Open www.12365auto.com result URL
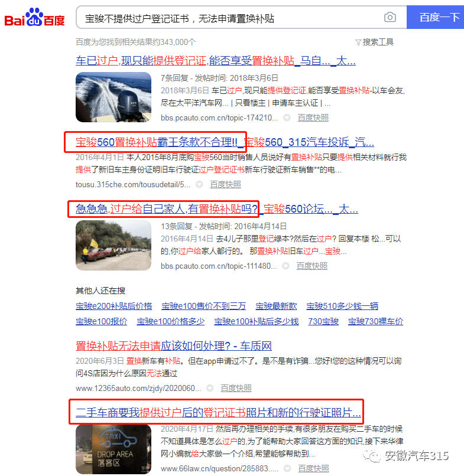The image size is (464, 476). tap(138, 388)
